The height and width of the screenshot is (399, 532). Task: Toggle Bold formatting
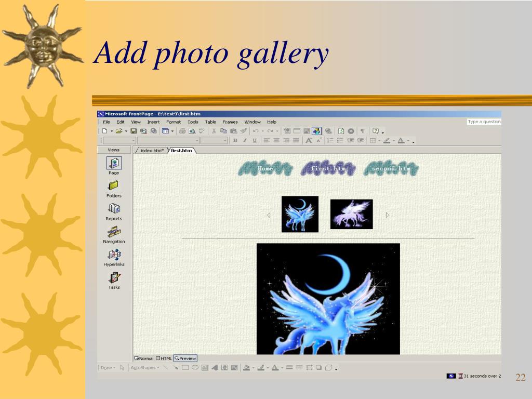pos(235,140)
